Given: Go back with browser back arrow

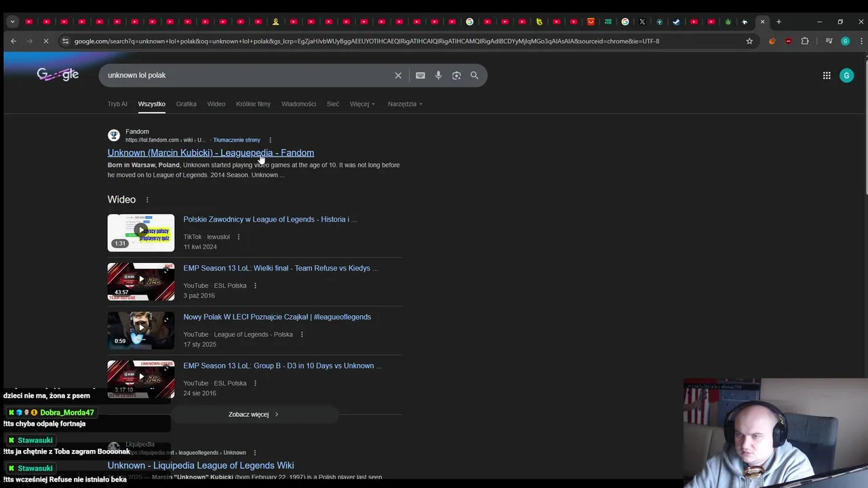Looking at the screenshot, I should tap(13, 41).
